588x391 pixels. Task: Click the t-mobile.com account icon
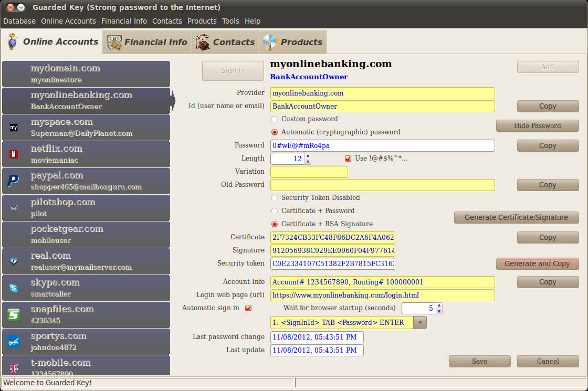click(14, 368)
